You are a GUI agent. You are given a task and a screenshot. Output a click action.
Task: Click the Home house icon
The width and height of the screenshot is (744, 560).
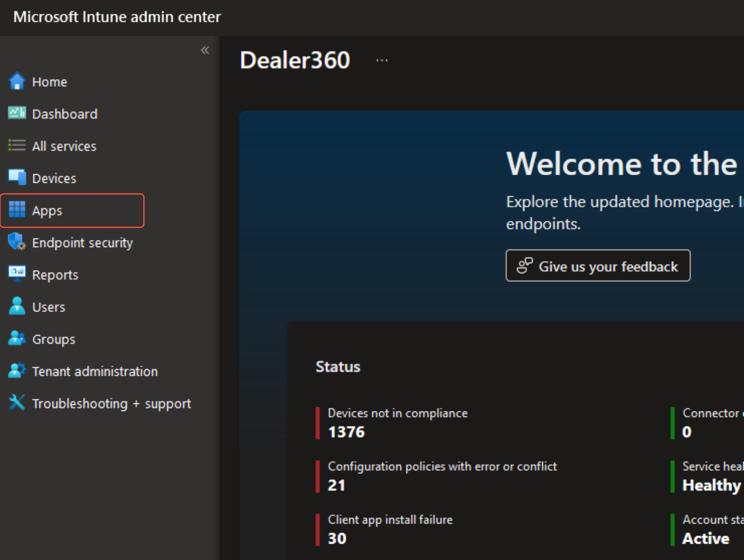(x=17, y=81)
